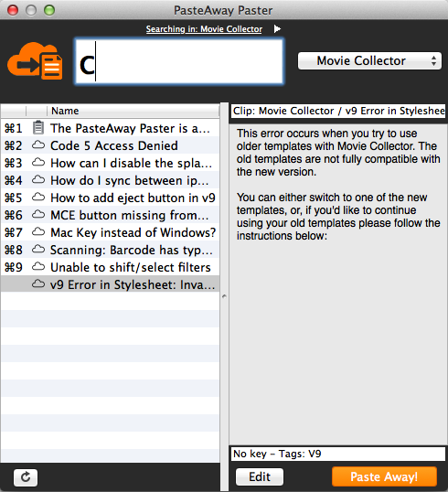Select How to add eject button in v9

point(110,198)
